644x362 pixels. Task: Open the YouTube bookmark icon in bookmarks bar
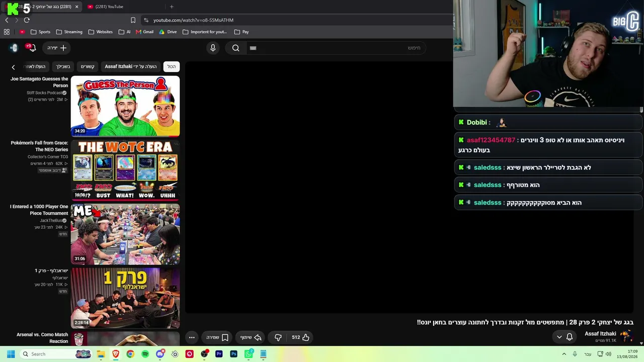pyautogui.click(x=22, y=32)
